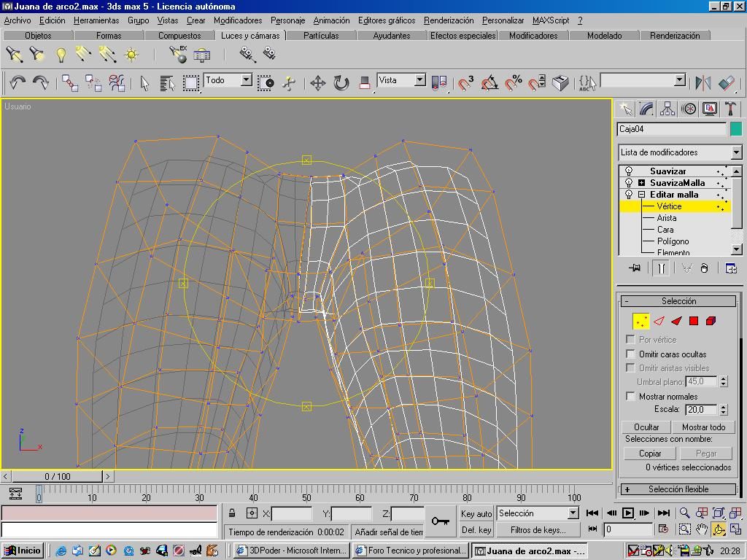Enable Mostrar normales checkbox
This screenshot has height=560, width=747.
[630, 396]
